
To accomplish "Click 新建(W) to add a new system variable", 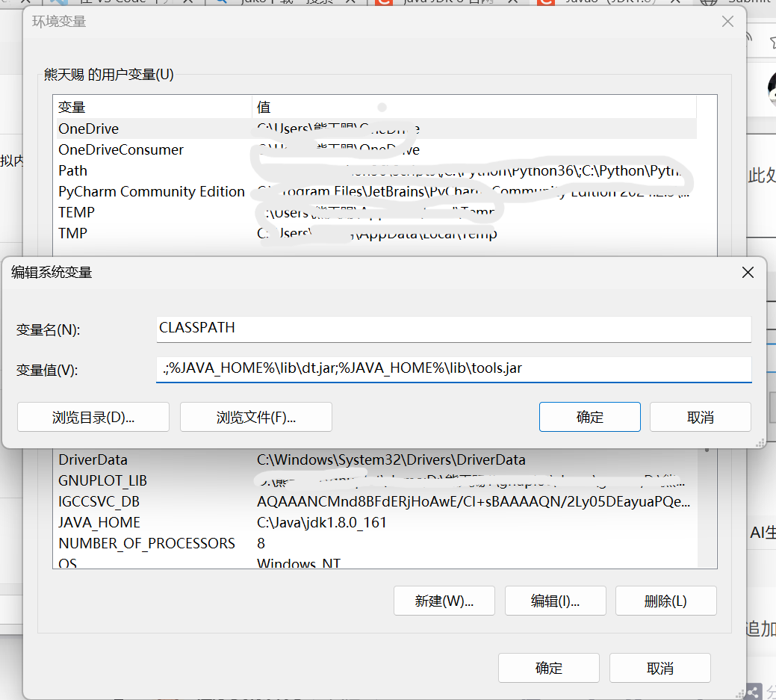I will 444,600.
